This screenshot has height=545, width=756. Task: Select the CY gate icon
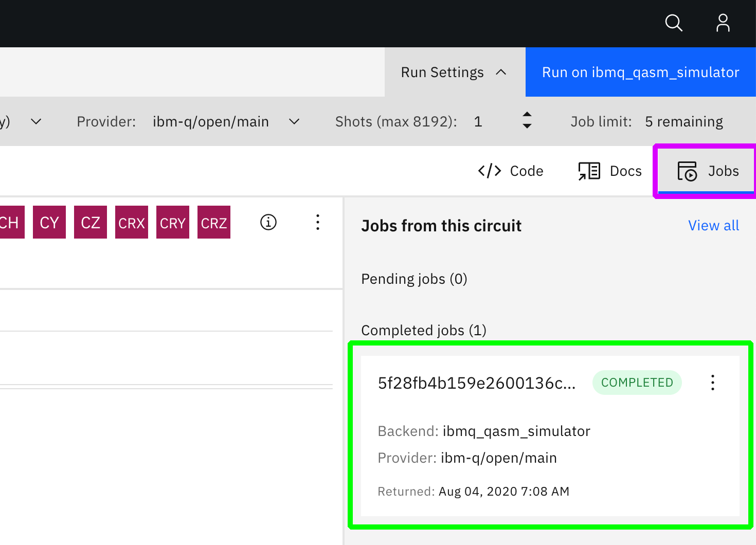point(49,223)
